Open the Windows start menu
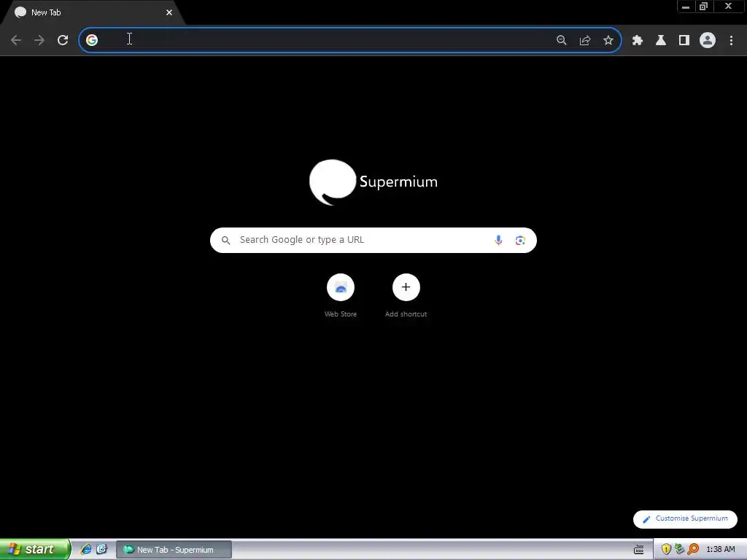Viewport: 747px width, 560px height. [x=35, y=549]
